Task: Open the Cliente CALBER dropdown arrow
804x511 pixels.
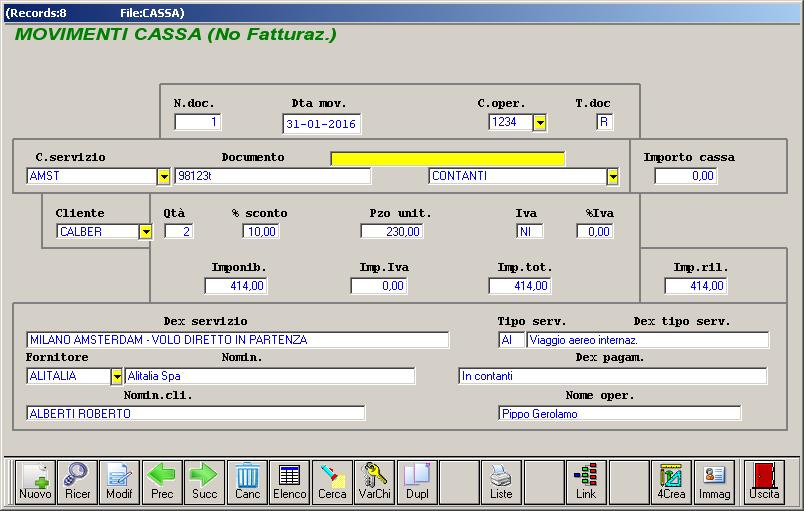Action: pos(146,232)
